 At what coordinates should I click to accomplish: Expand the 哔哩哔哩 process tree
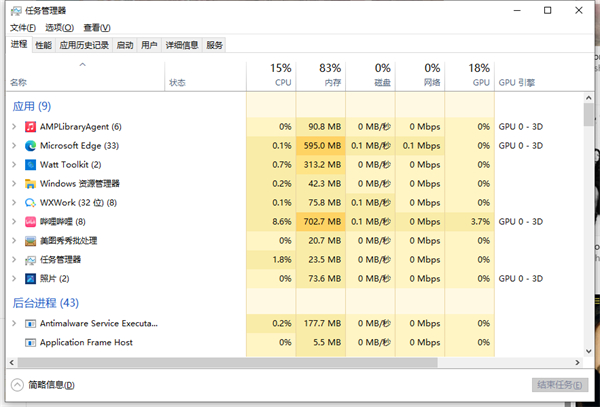pyautogui.click(x=13, y=221)
